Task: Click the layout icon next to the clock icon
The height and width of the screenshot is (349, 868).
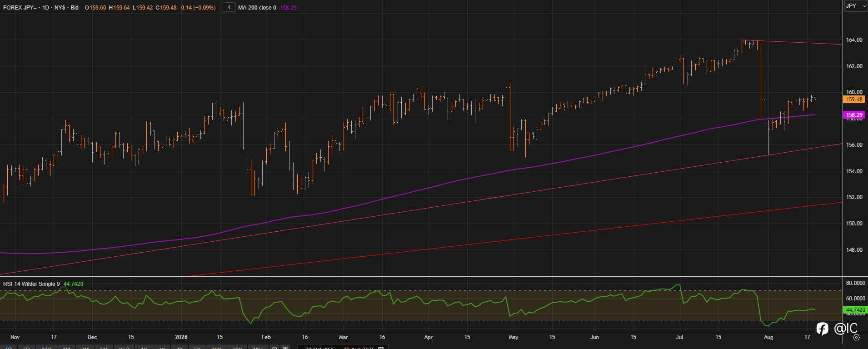Action: (x=285, y=348)
